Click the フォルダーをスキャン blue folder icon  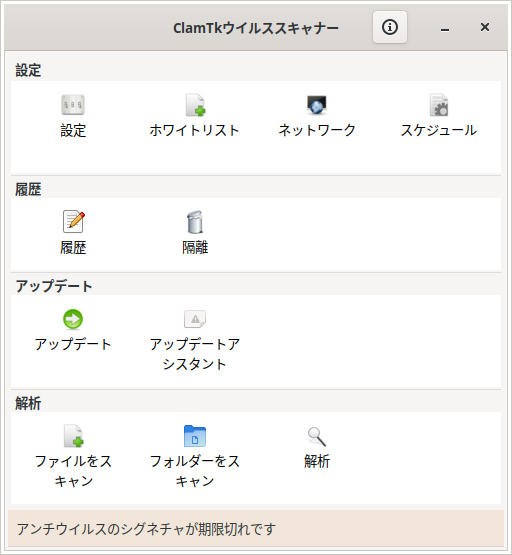tap(195, 436)
